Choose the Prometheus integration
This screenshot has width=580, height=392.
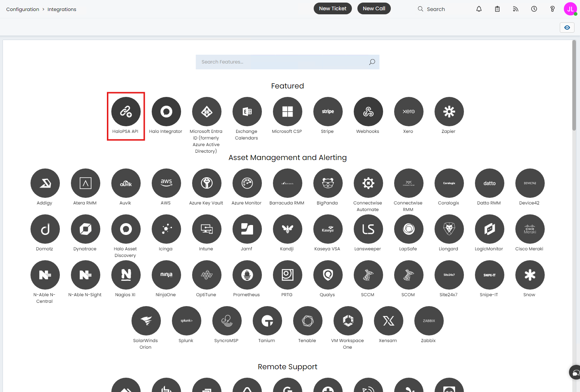247,275
